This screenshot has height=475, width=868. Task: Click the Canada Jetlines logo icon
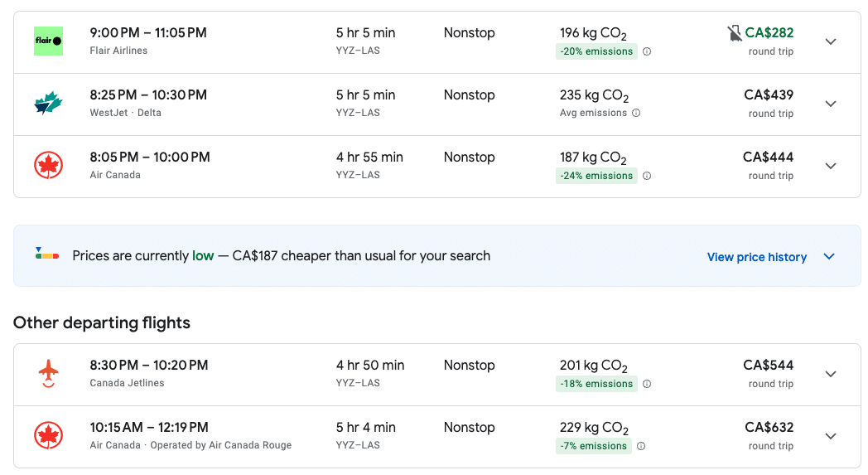(48, 374)
